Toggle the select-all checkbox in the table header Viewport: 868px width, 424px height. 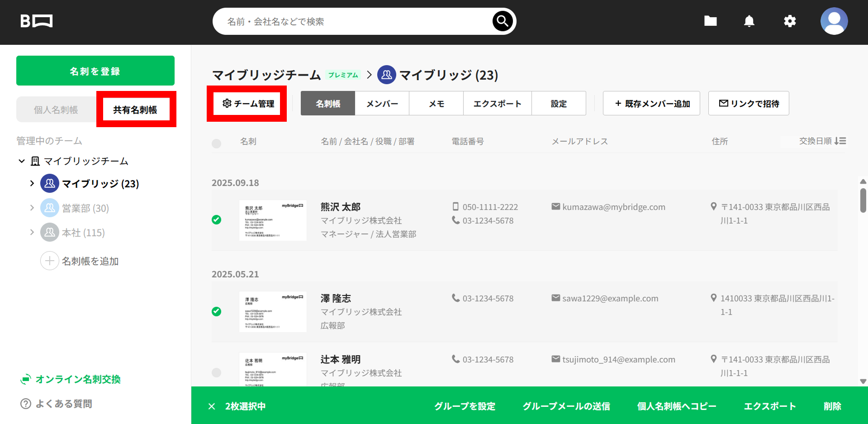pyautogui.click(x=217, y=143)
